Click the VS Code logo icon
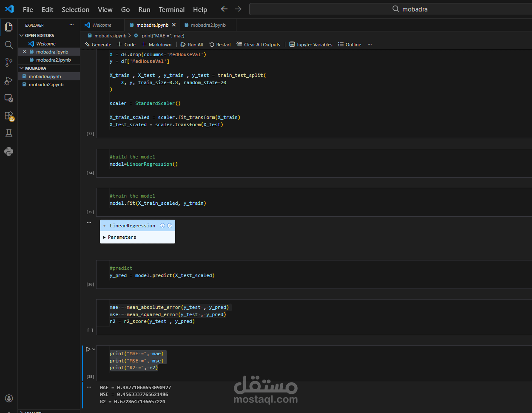The height and width of the screenshot is (413, 532). (9, 9)
